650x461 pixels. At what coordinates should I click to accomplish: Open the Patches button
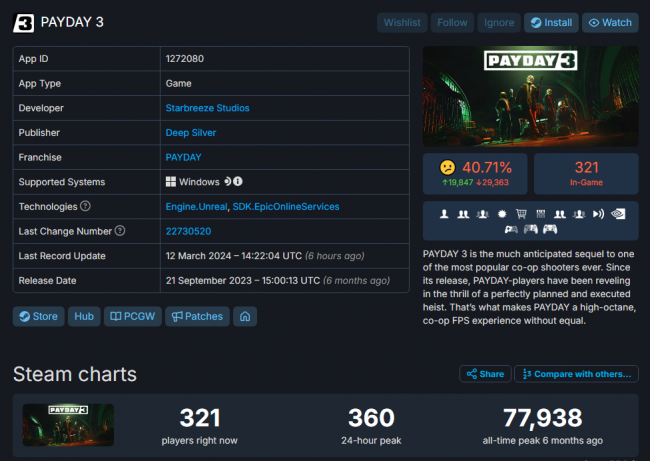click(x=197, y=316)
